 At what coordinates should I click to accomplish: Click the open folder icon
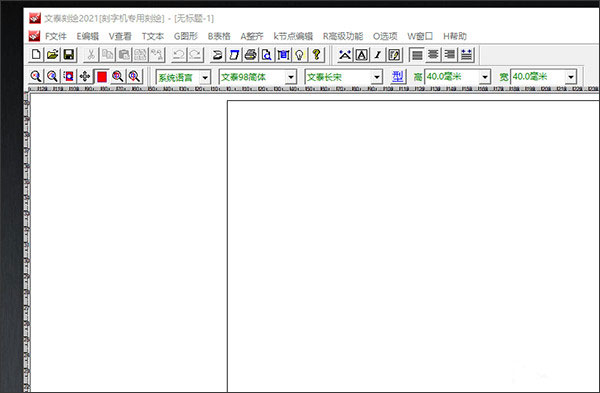click(x=52, y=55)
